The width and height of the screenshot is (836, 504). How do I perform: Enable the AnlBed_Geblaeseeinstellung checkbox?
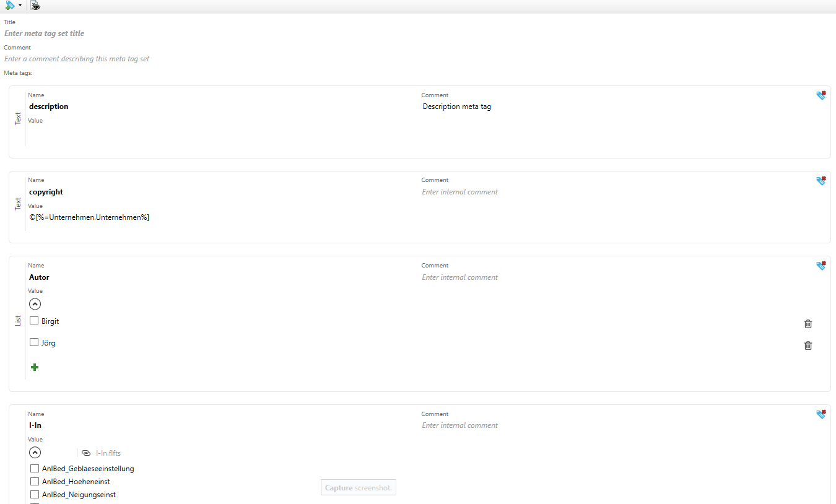(35, 469)
